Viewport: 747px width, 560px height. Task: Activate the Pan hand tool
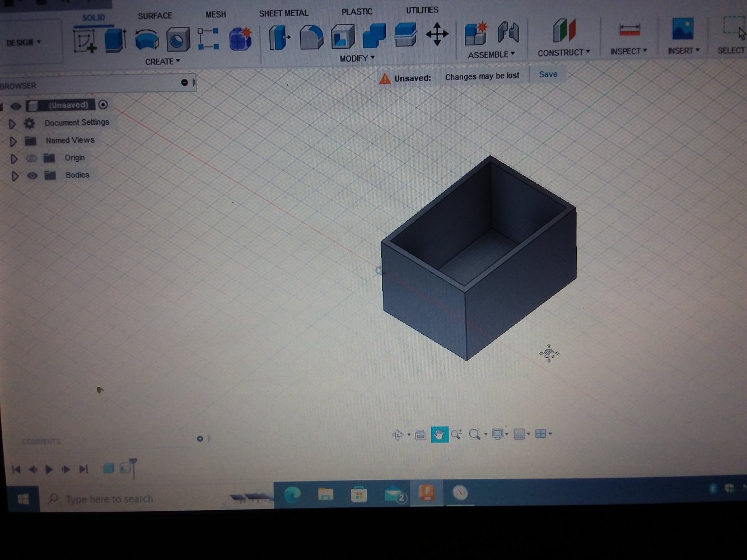coord(440,435)
